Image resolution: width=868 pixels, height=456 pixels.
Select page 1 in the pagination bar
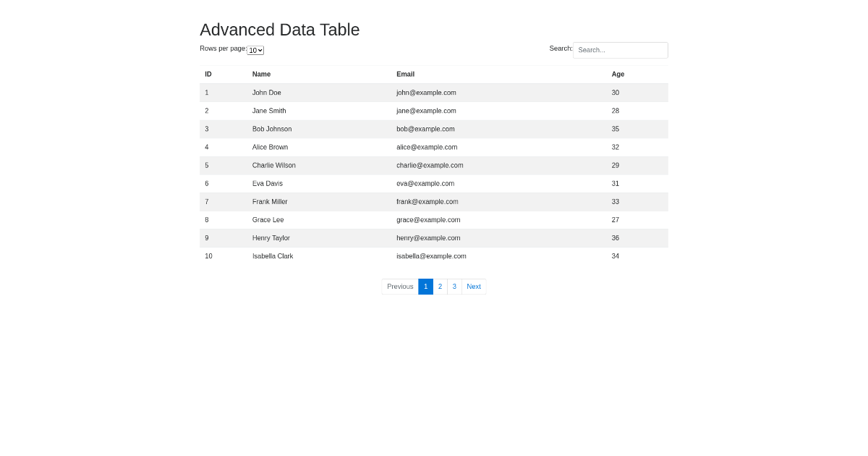(x=425, y=287)
